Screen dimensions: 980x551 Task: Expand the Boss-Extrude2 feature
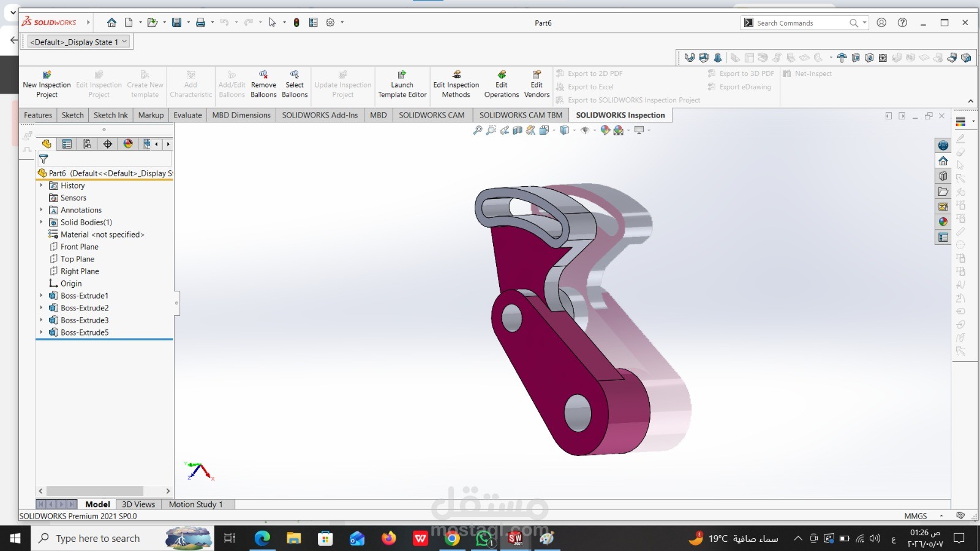tap(41, 308)
